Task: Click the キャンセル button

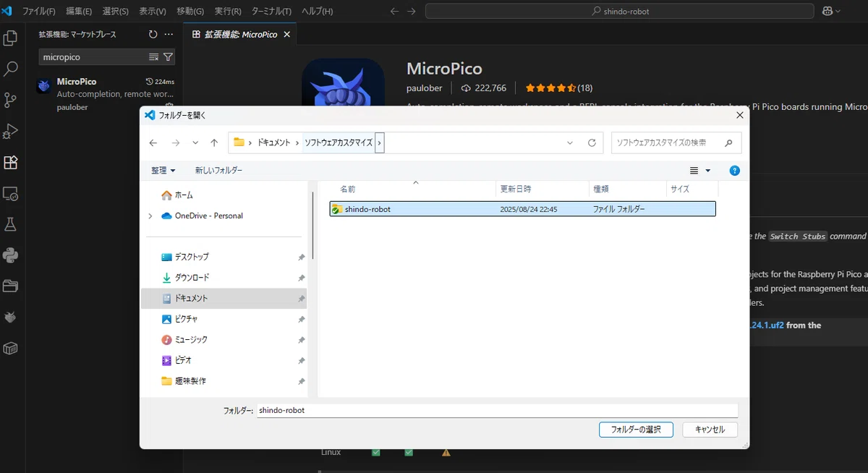Action: coord(710,430)
